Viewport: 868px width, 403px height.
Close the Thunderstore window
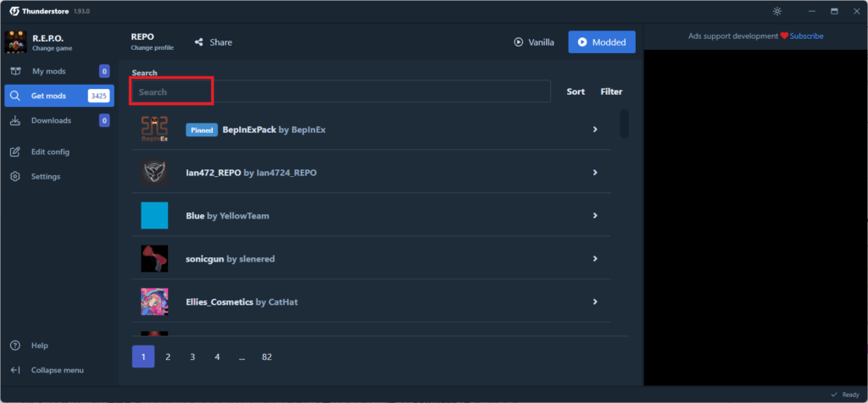click(856, 11)
